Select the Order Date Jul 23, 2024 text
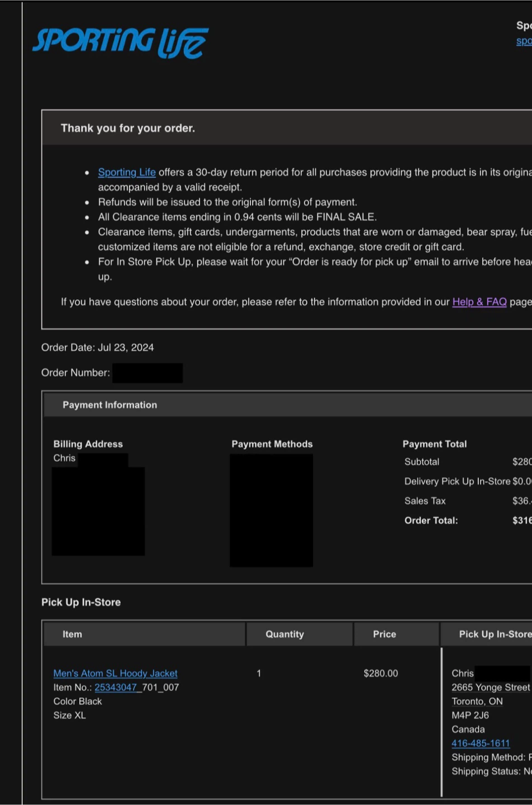 [97, 348]
